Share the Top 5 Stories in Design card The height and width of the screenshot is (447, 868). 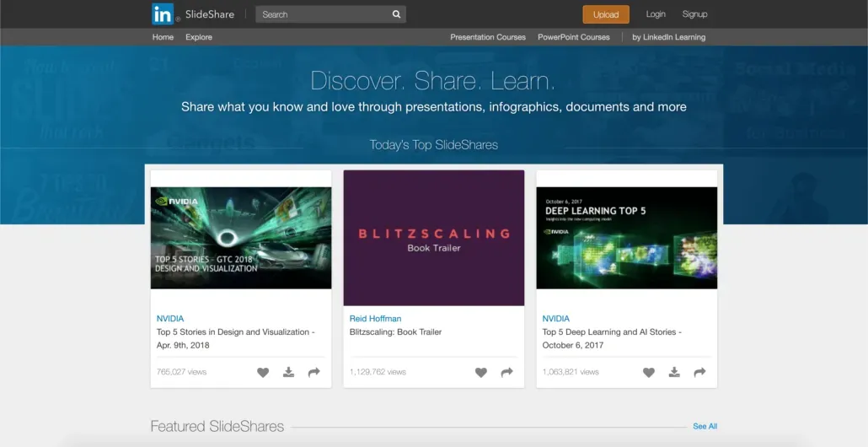[313, 372]
